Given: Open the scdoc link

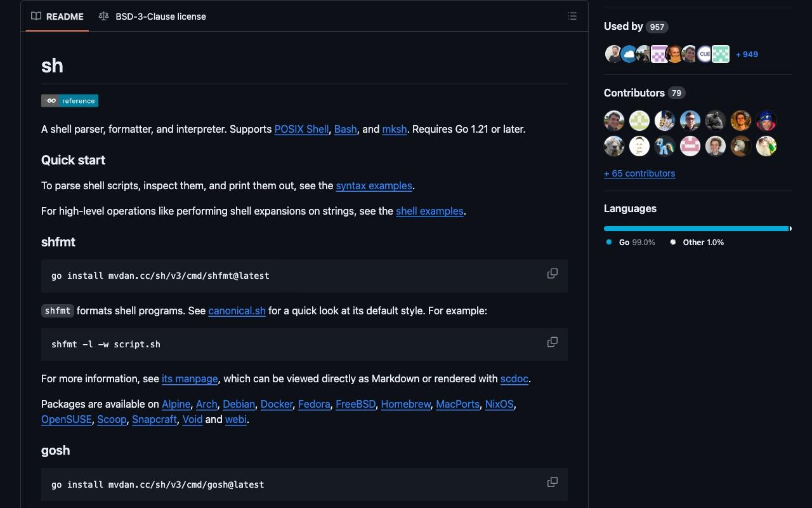Looking at the screenshot, I should coord(514,378).
